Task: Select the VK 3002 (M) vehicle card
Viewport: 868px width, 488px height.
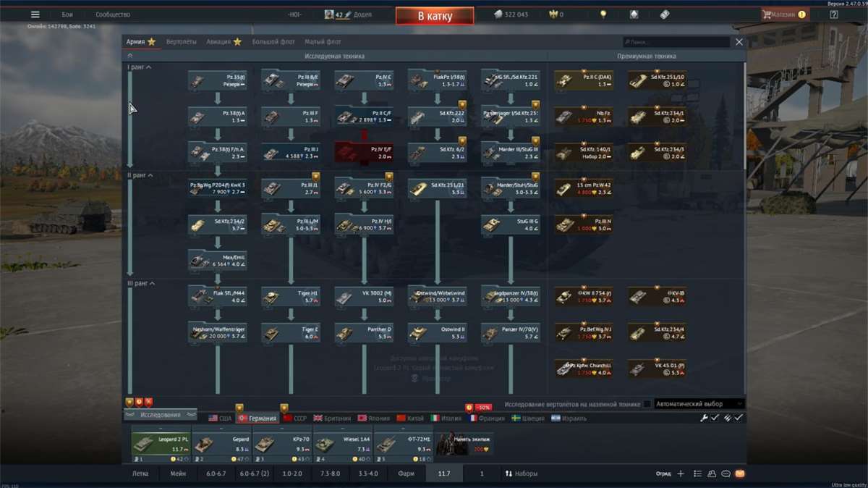Action: (x=364, y=296)
